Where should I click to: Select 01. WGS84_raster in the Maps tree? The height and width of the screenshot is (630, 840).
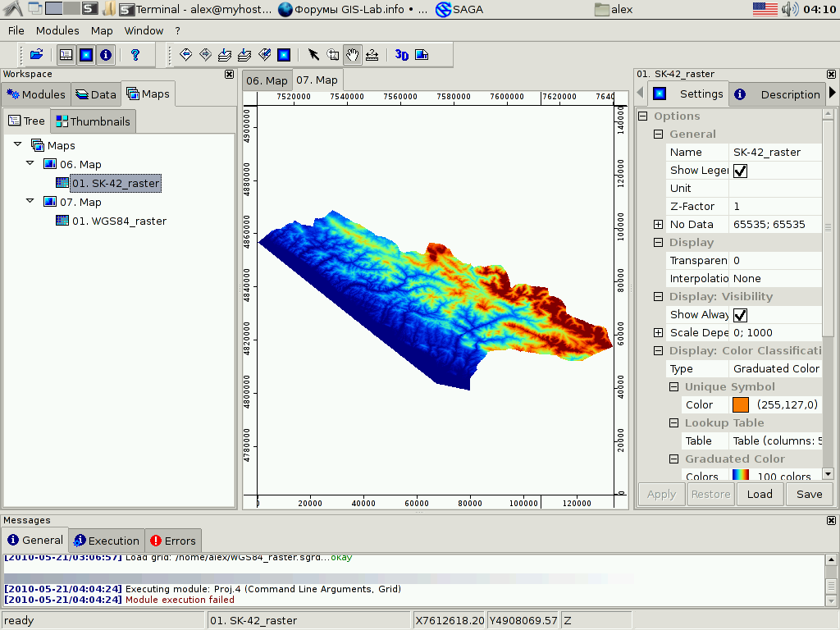point(119,221)
